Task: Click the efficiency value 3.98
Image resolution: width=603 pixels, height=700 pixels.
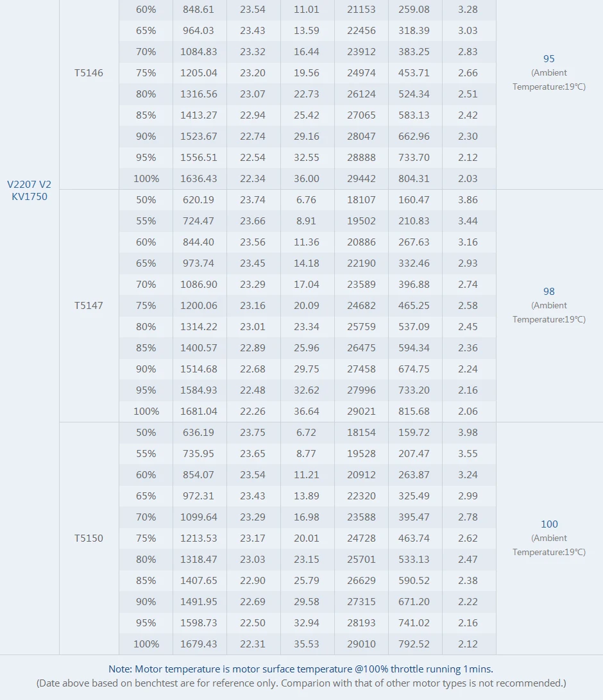Action: coord(468,432)
